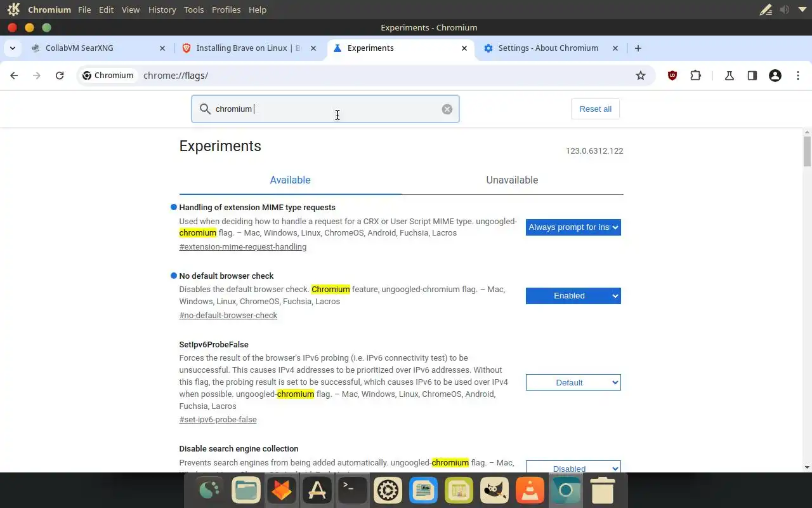The image size is (812, 508).
Task: Launch VLC cone icon in dock
Action: pyautogui.click(x=530, y=490)
